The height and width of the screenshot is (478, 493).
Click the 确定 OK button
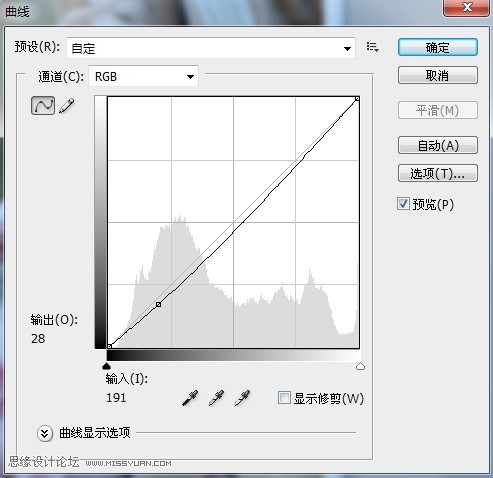pos(438,47)
